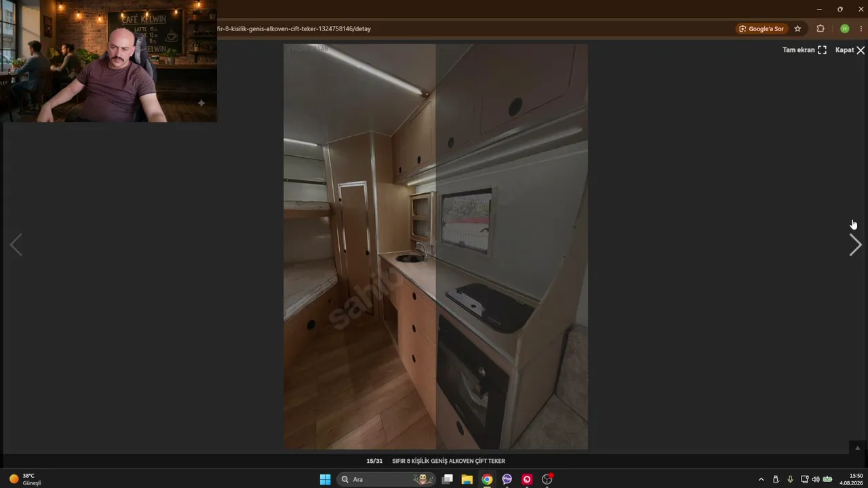Open the Chrome three-dot menu
Screen dimensions: 868x488
(x=861, y=29)
